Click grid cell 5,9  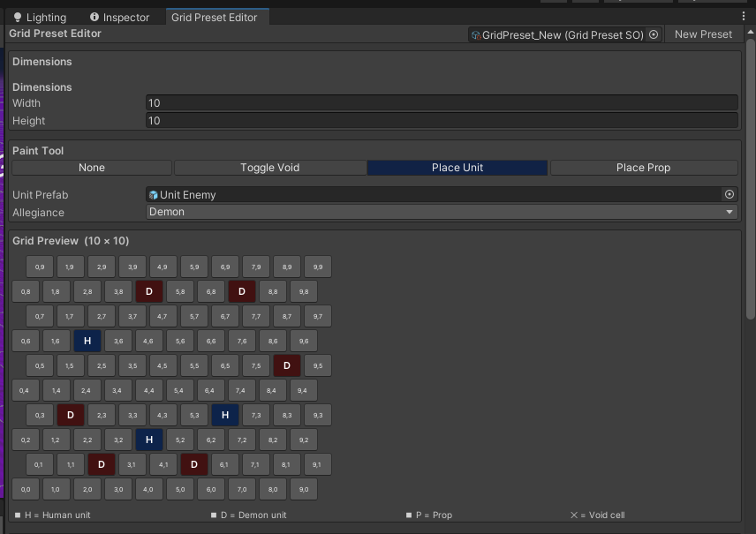tap(194, 267)
